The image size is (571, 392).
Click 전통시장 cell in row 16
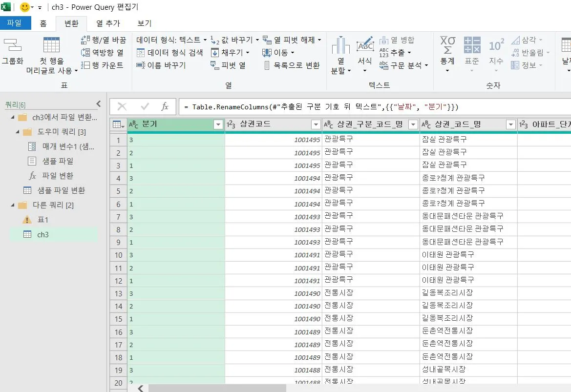(371, 331)
